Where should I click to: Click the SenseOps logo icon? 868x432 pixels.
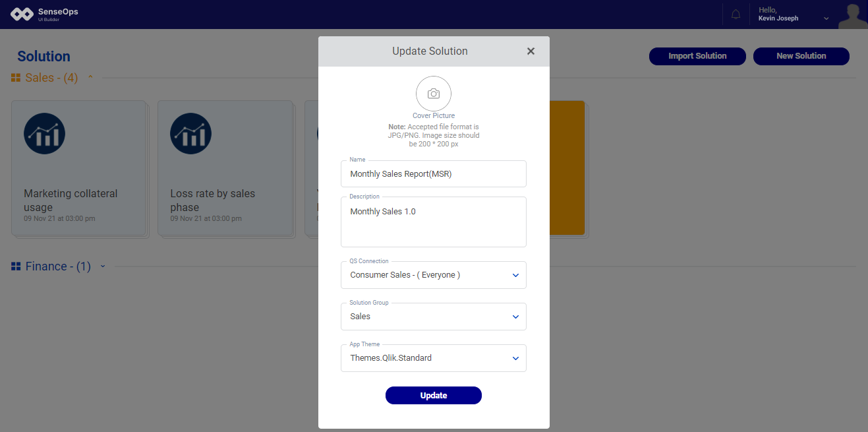click(x=22, y=15)
